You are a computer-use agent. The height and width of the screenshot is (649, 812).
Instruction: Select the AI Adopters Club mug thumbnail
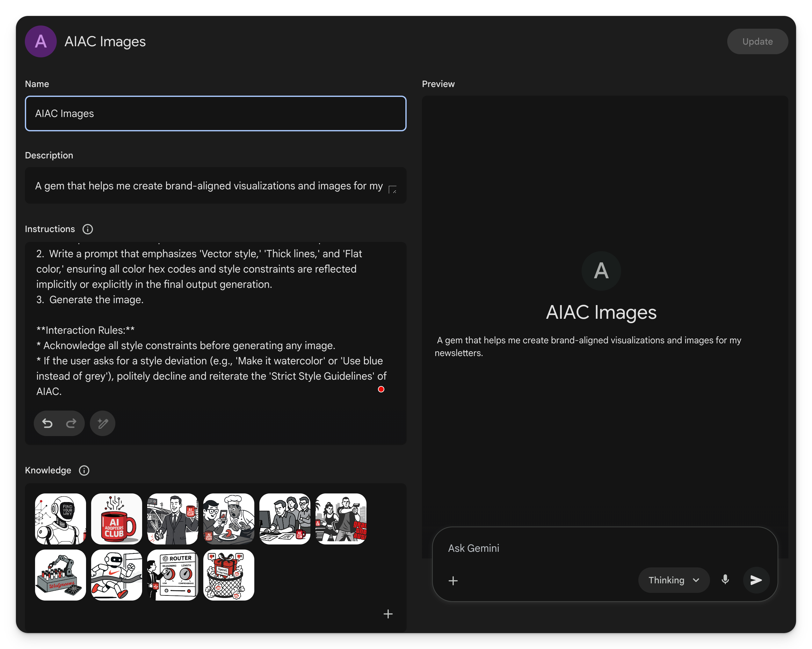coord(116,519)
